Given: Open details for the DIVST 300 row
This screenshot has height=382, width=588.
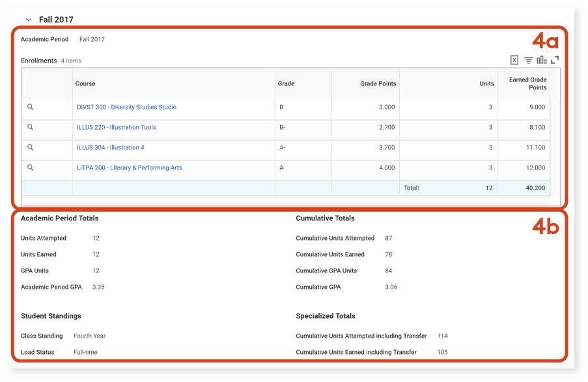Looking at the screenshot, I should (x=30, y=106).
